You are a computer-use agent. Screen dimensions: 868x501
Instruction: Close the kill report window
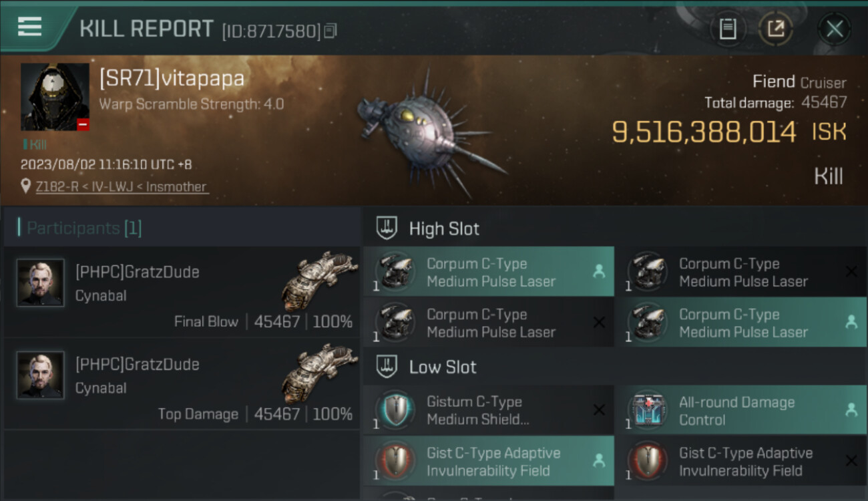pyautogui.click(x=835, y=29)
